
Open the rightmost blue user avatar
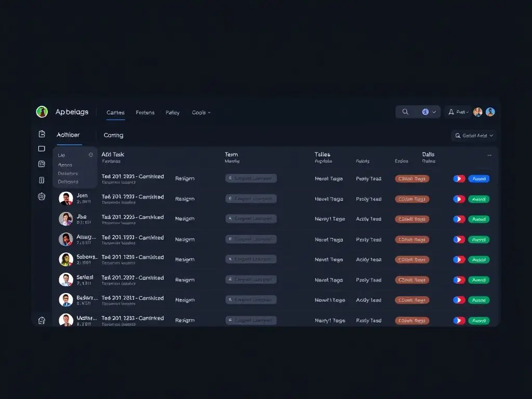click(490, 112)
